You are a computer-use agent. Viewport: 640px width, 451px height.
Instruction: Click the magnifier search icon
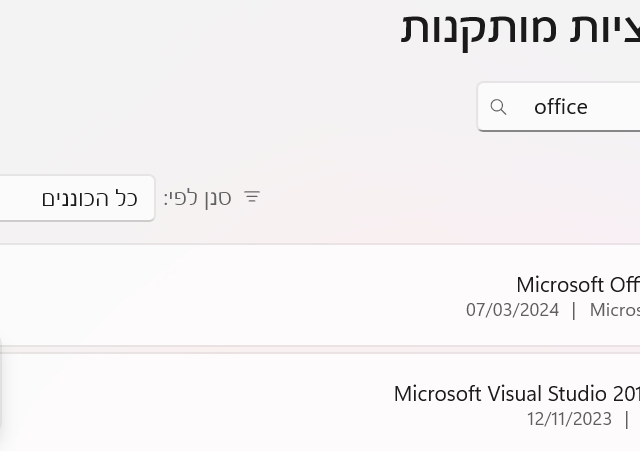[x=499, y=107]
